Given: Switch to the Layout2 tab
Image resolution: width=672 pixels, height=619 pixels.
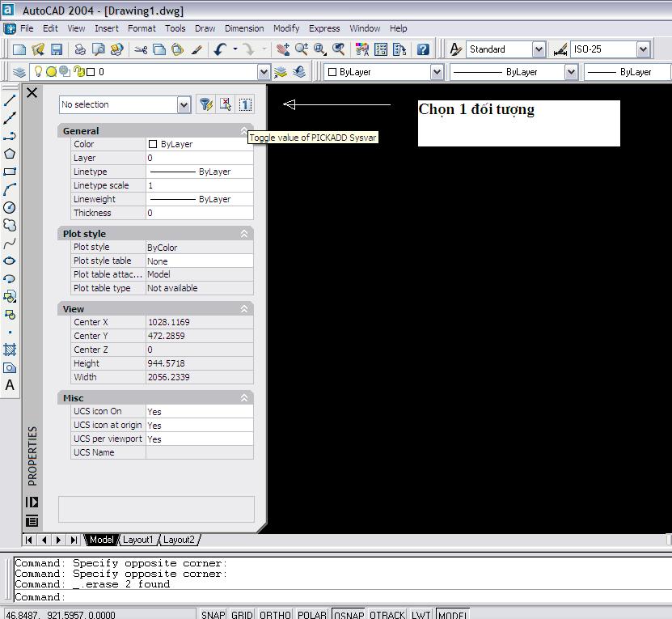Looking at the screenshot, I should [179, 540].
